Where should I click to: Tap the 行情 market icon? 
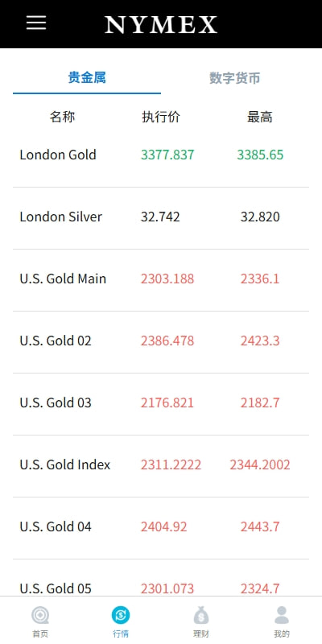point(121,615)
